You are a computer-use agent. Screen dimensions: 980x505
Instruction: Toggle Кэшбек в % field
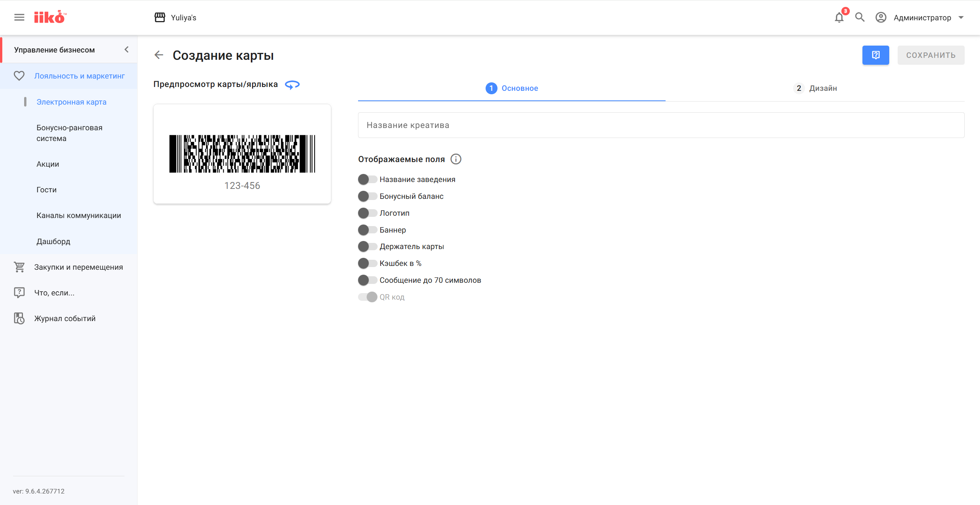(368, 263)
